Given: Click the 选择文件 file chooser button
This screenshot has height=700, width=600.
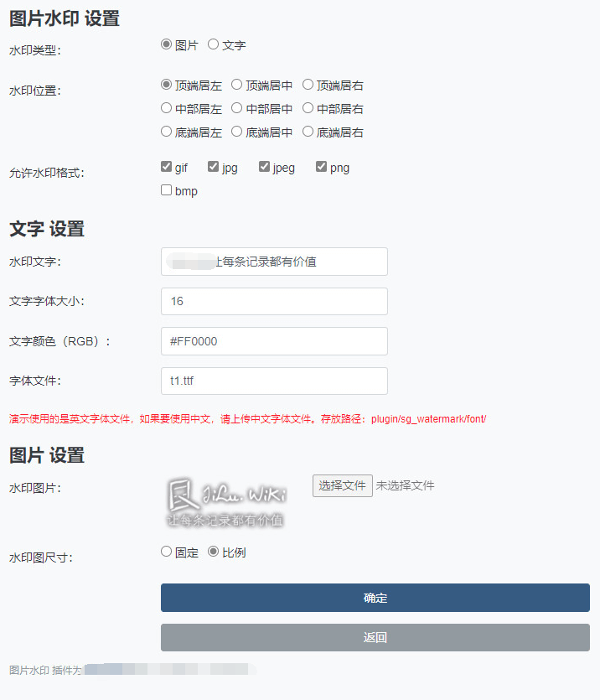Looking at the screenshot, I should pyautogui.click(x=343, y=485).
